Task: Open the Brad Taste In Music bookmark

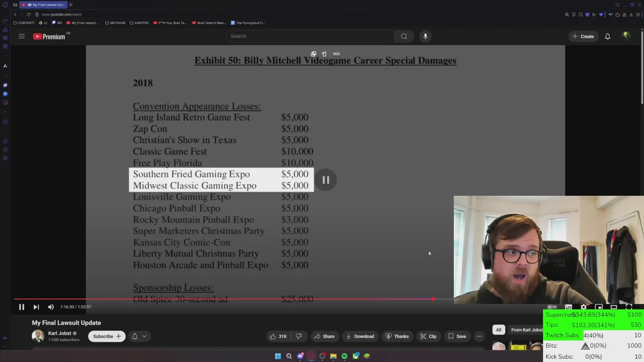Action: pyautogui.click(x=209, y=23)
